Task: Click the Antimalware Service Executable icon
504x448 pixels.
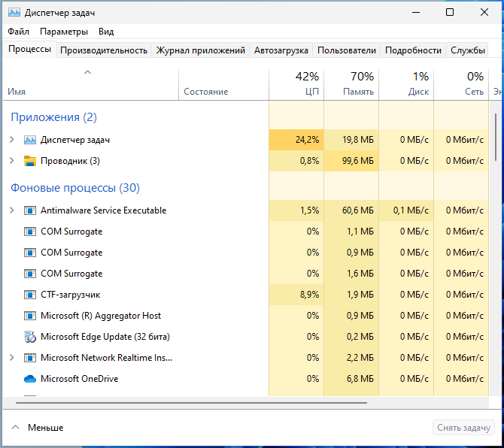Action: pos(30,210)
